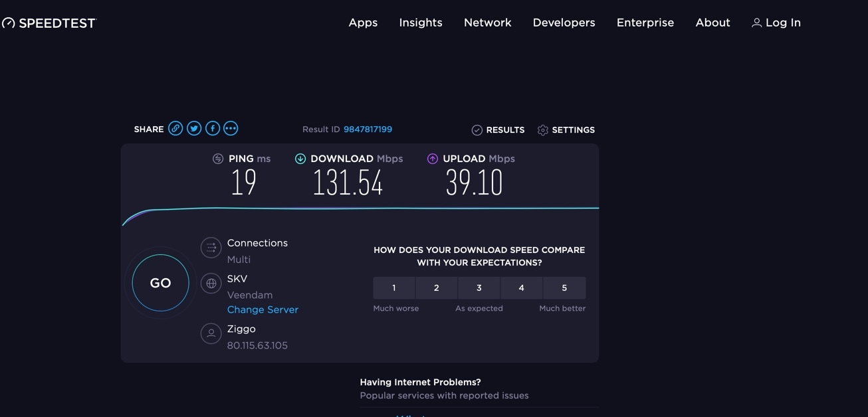Click the Settings gear icon
Viewport: 868px width, 417px height.
[543, 130]
